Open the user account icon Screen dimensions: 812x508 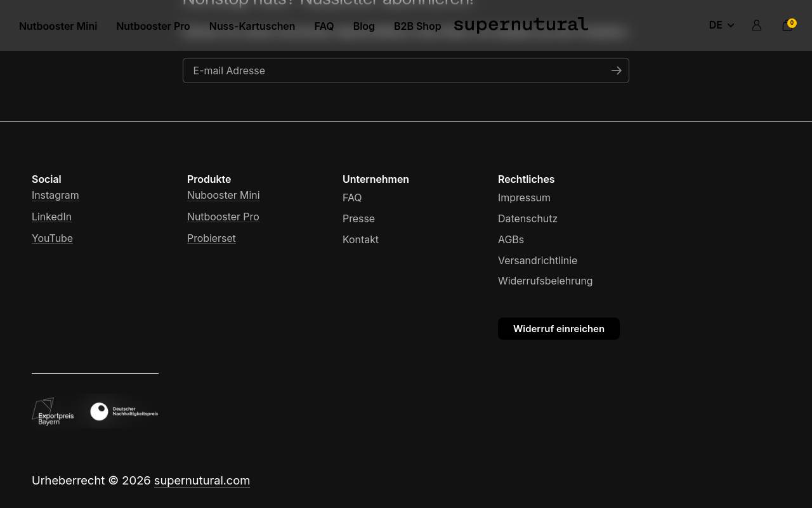[x=756, y=25]
